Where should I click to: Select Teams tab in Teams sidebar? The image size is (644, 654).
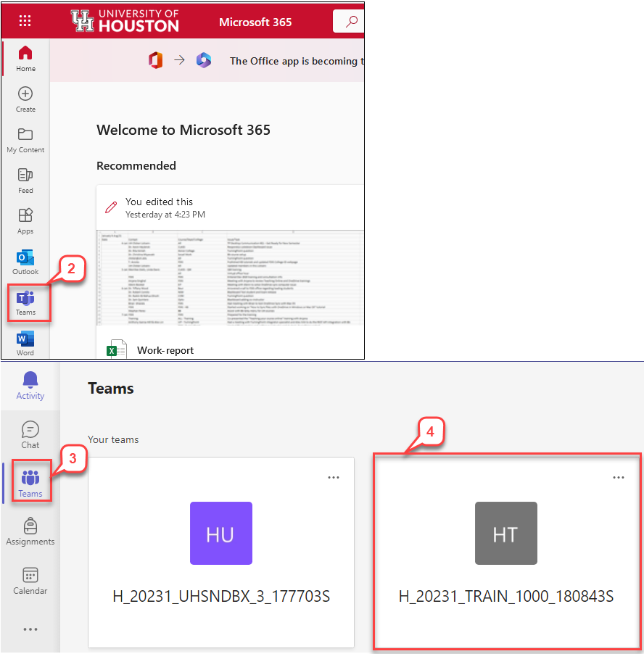(x=30, y=484)
